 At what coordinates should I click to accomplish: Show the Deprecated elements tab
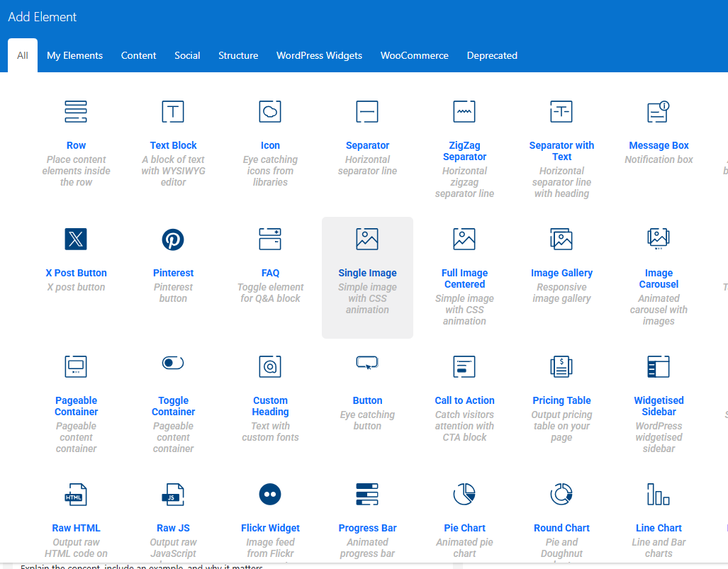[492, 55]
